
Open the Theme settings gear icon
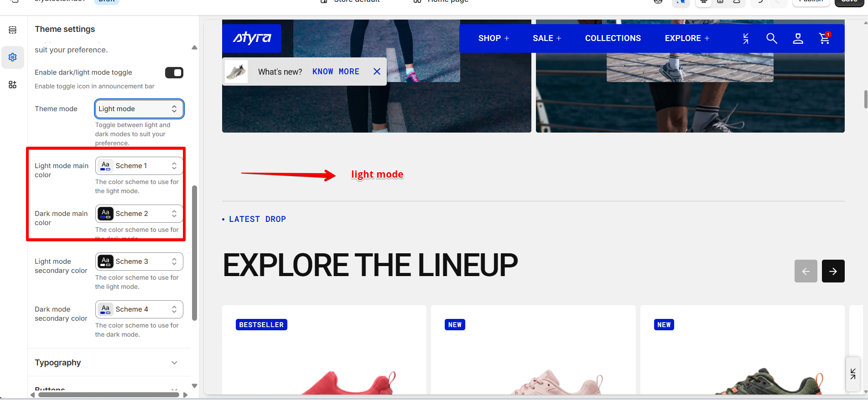[x=13, y=57]
